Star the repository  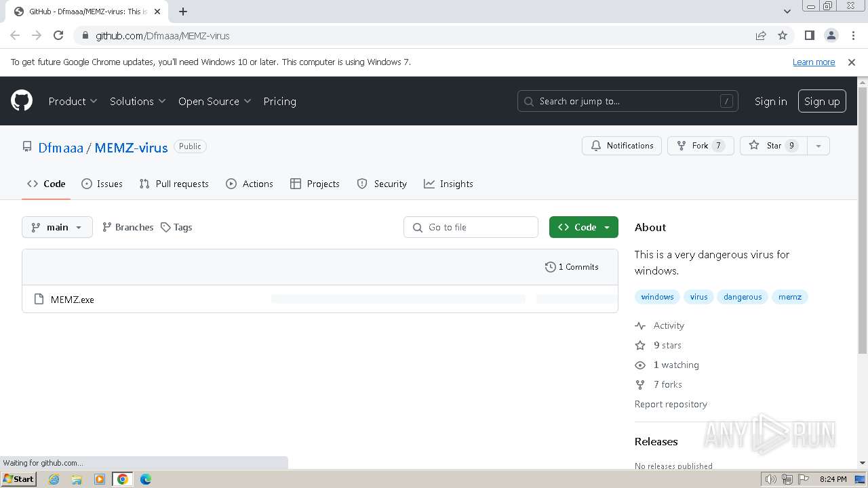tap(774, 146)
